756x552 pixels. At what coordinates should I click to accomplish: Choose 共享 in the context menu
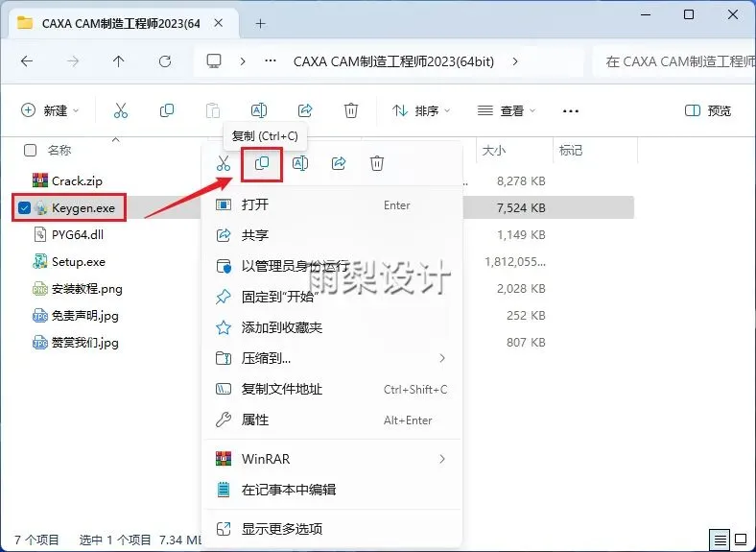tap(332, 235)
